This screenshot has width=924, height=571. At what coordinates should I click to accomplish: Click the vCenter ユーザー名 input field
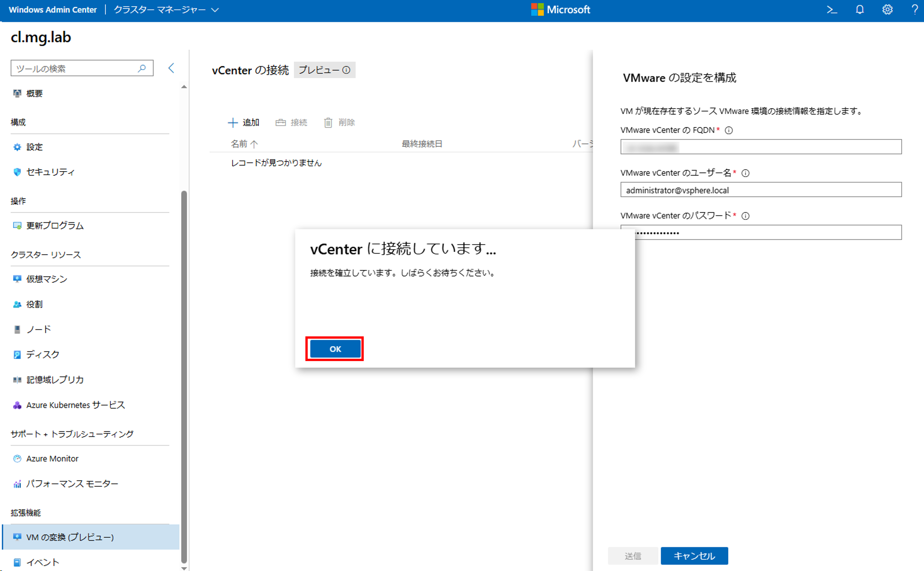coord(760,190)
